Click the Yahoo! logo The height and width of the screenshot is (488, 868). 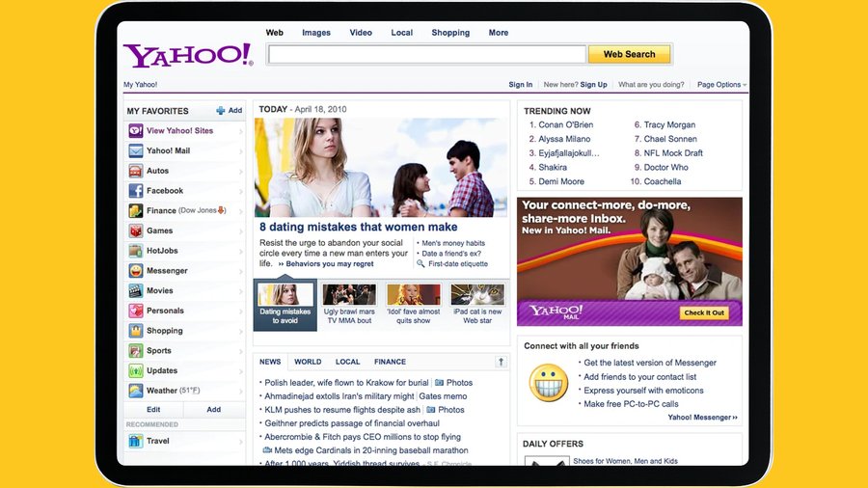point(188,55)
